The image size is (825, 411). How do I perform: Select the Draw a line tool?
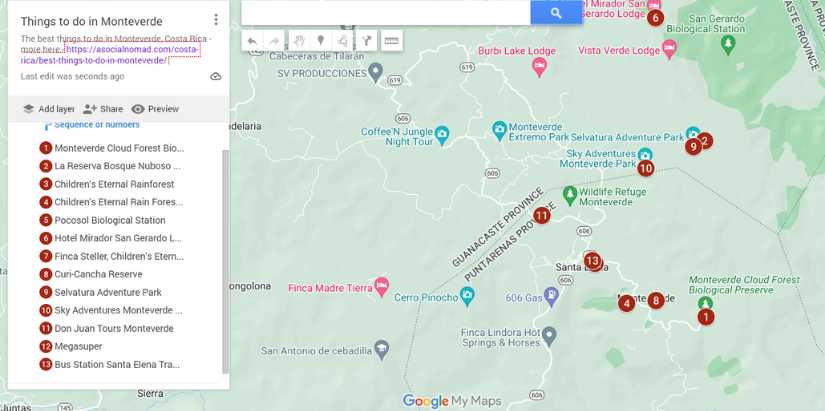point(343,41)
